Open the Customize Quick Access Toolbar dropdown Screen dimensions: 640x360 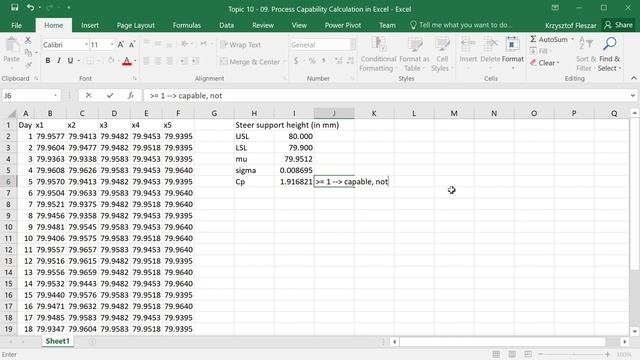click(69, 8)
